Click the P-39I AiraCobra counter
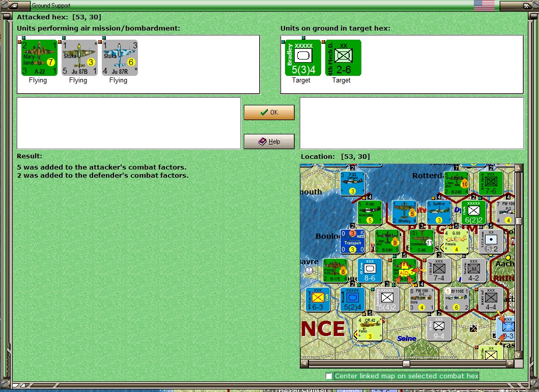539x392 pixels. [370, 212]
